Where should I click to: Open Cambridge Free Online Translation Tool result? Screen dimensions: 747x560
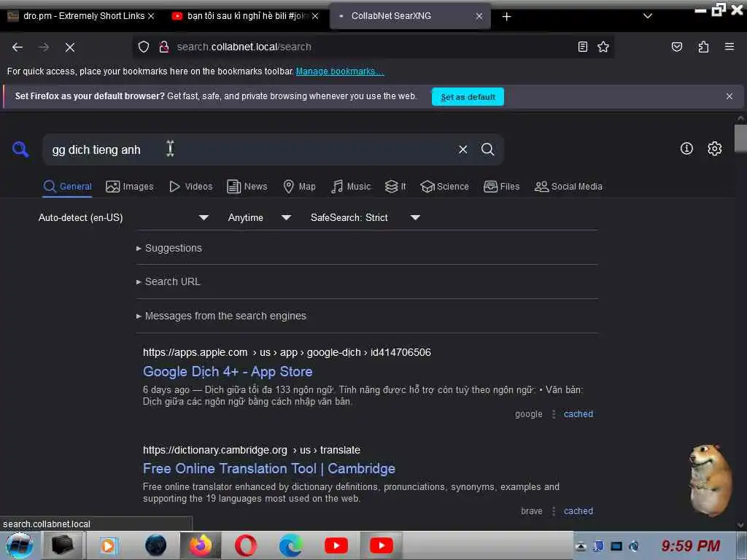click(268, 469)
